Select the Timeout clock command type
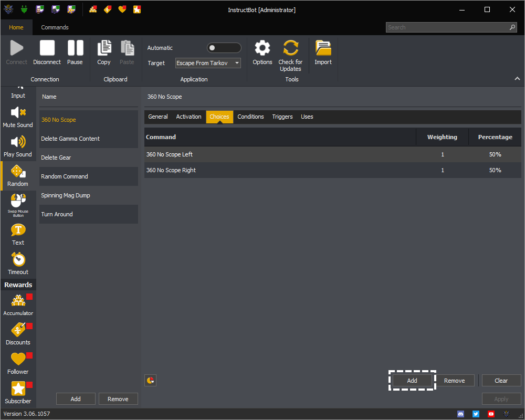This screenshot has width=525, height=420. [x=18, y=264]
